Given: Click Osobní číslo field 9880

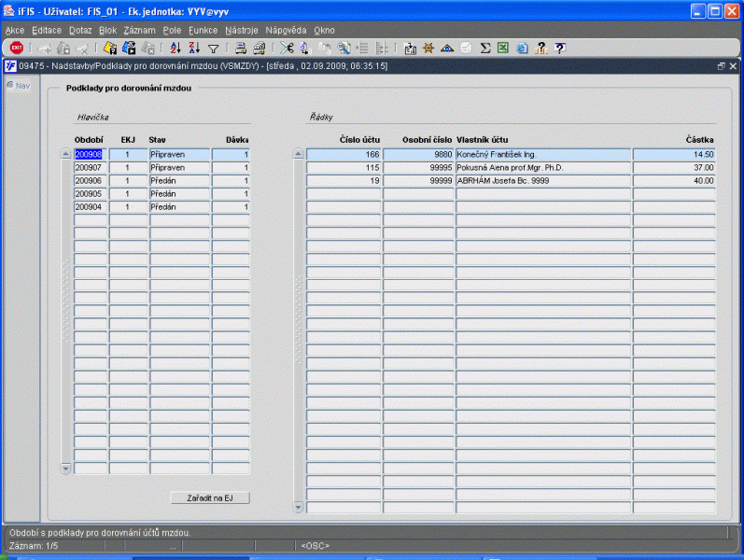Looking at the screenshot, I should [x=418, y=154].
